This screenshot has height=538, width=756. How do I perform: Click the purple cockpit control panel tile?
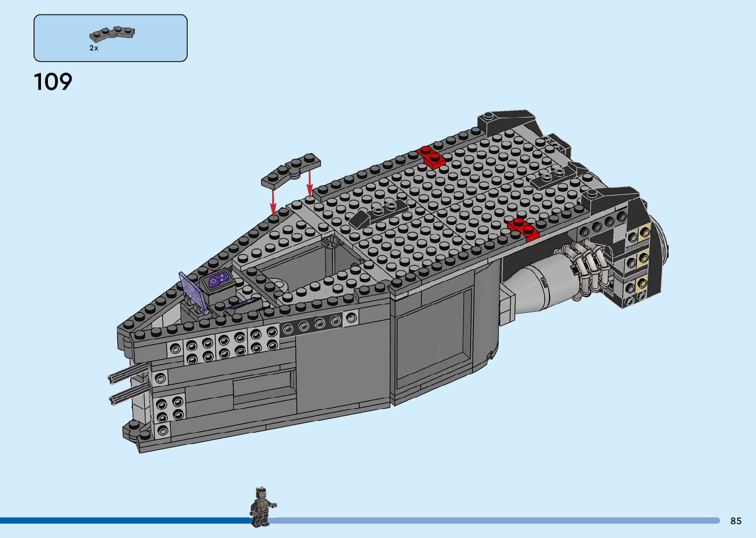pos(219,280)
